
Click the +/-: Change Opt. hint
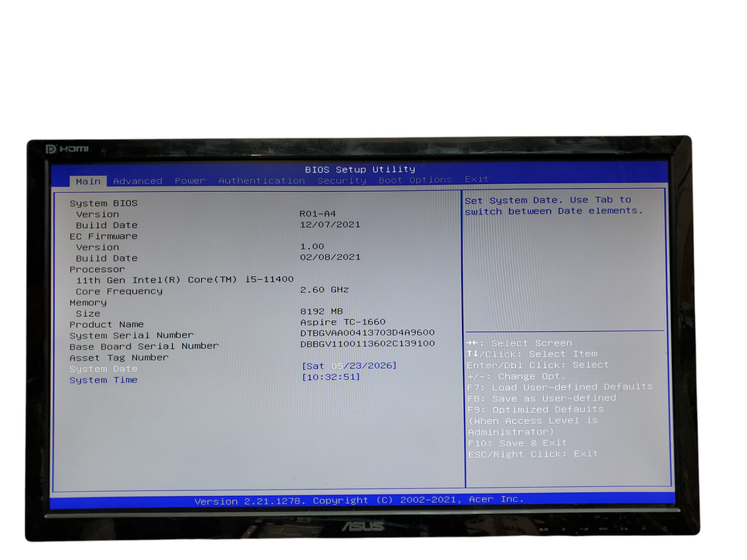coord(516,376)
